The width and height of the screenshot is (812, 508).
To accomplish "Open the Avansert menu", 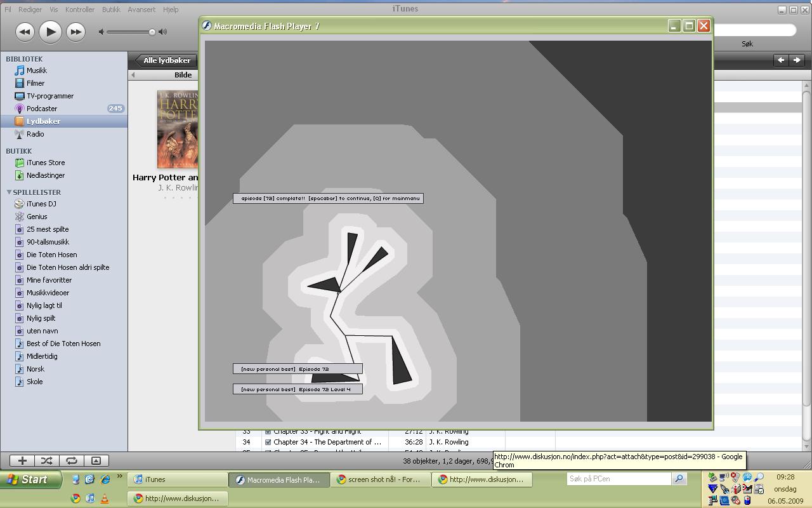I will click(x=141, y=10).
